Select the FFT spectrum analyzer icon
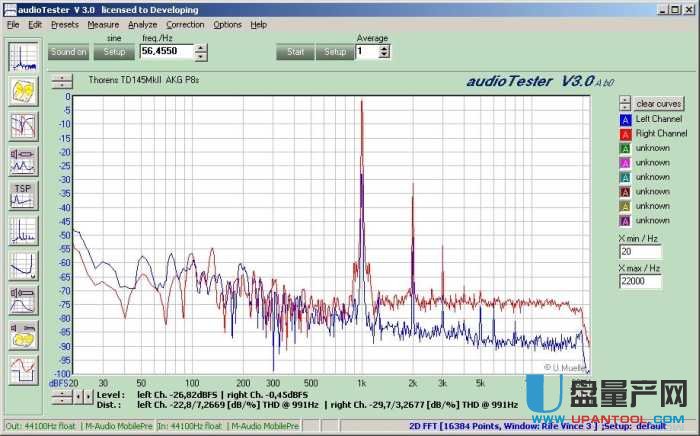700x436 pixels. coord(22,57)
